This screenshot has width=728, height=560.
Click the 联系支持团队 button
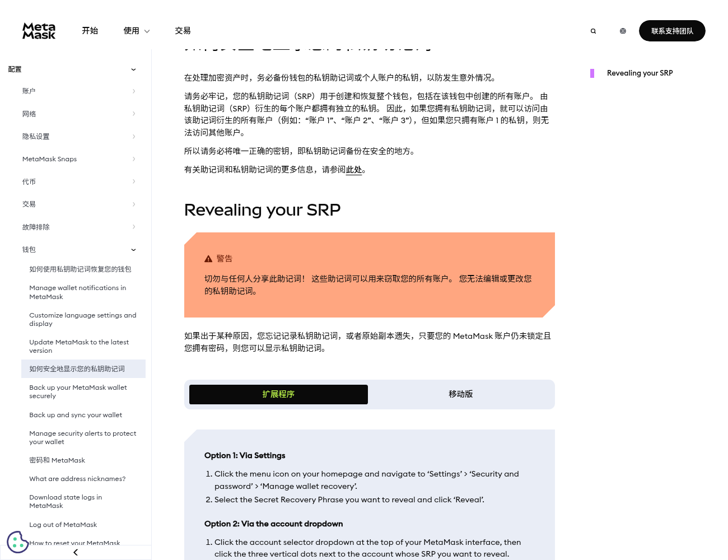click(x=672, y=31)
